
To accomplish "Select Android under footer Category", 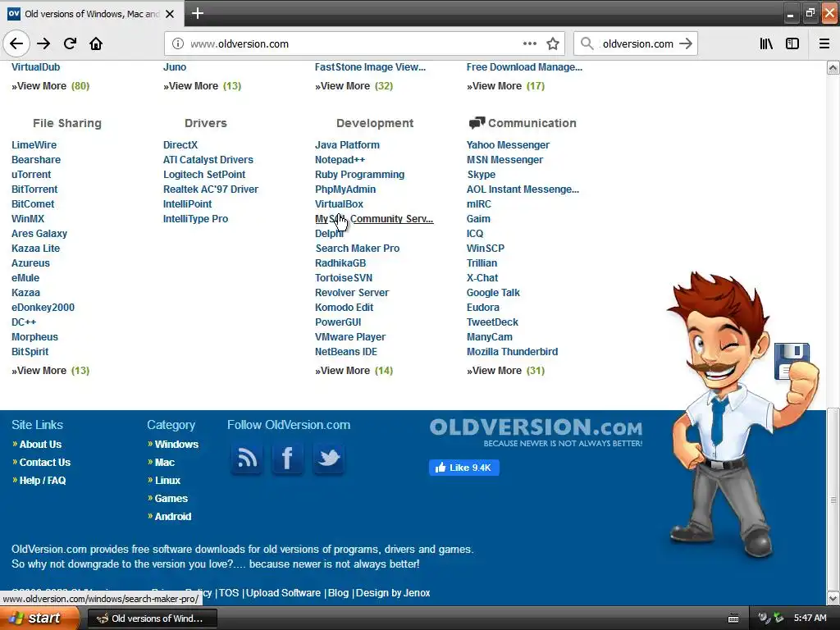I will pos(172,517).
